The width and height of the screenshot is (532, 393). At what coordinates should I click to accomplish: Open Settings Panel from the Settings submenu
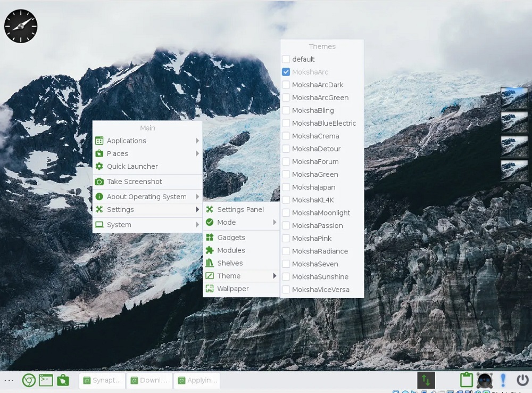click(x=240, y=209)
